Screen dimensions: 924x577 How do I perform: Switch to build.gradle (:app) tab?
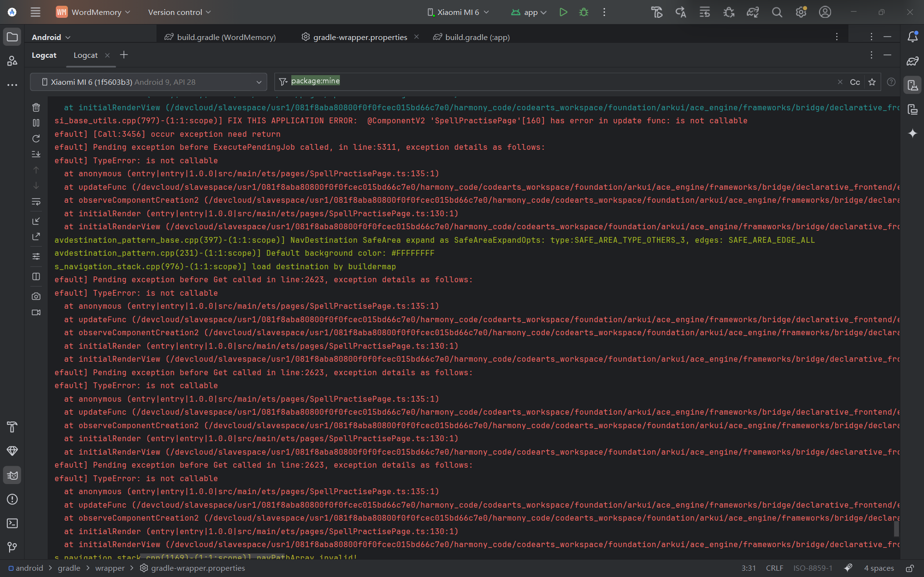[471, 37]
